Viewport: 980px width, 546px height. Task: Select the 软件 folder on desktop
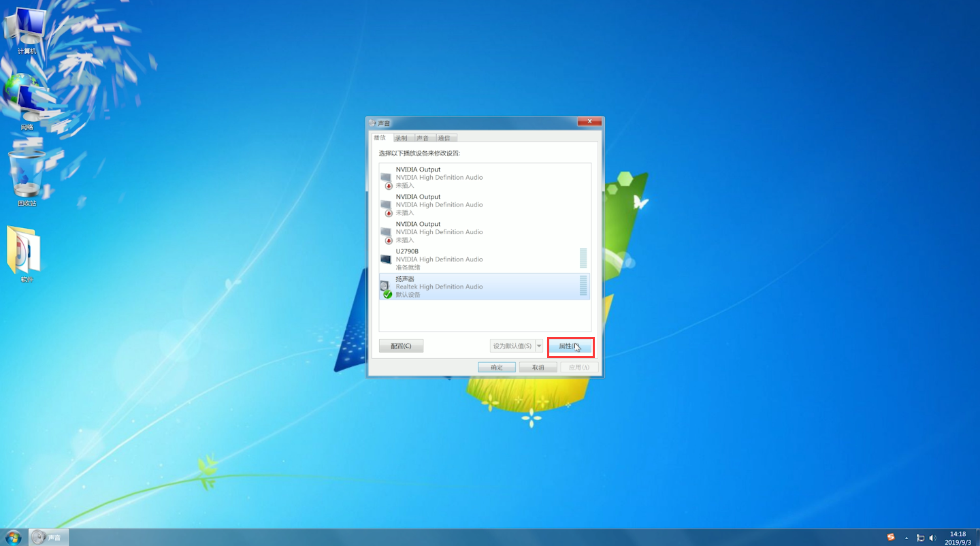click(x=27, y=253)
